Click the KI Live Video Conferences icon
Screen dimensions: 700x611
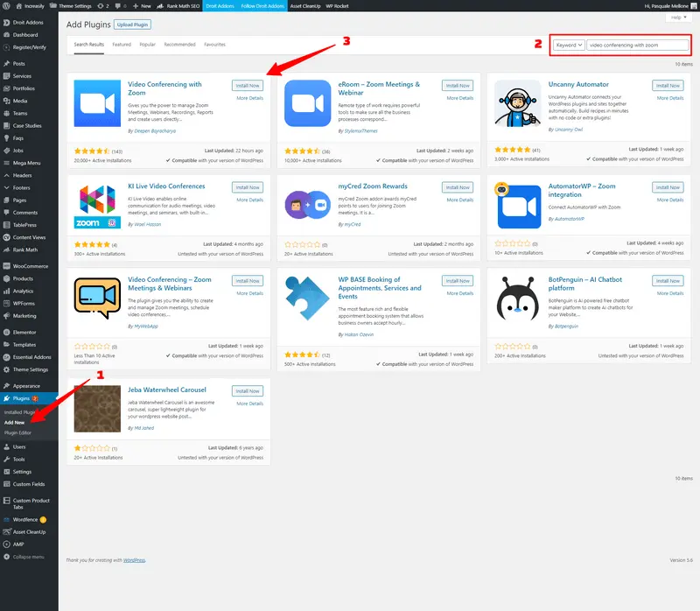pos(97,206)
